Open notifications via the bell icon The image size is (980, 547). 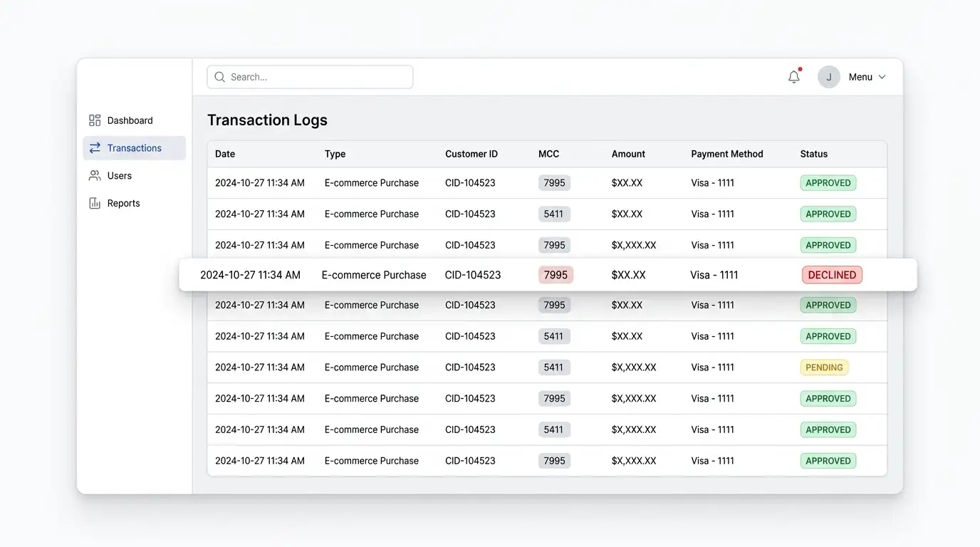pyautogui.click(x=794, y=77)
